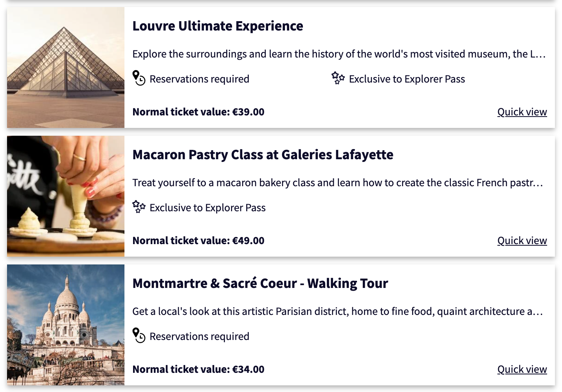The image size is (562, 392).
Task: Click the Louvre Exclusive to Explorer Pass stars icon
Action: tap(338, 78)
